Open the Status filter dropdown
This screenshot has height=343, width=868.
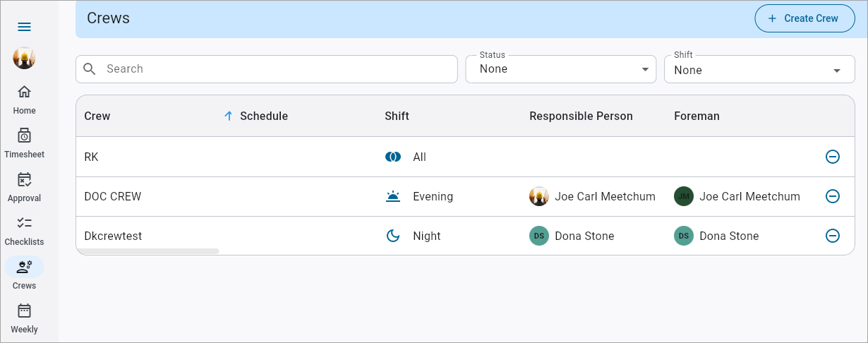[561, 69]
